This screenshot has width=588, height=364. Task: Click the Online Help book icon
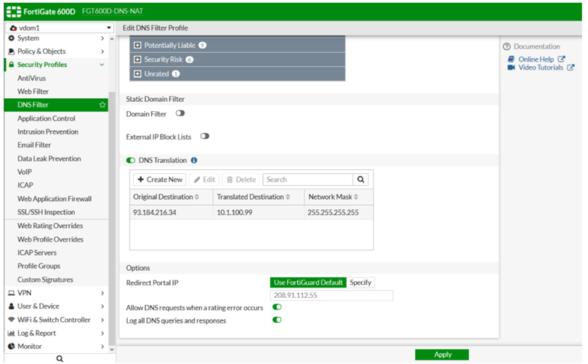[x=511, y=60]
